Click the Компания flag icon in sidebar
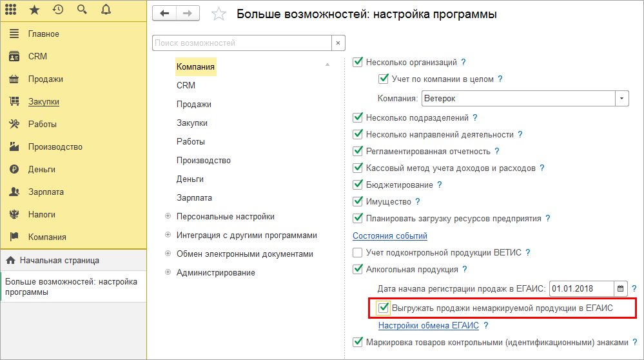 [14, 237]
